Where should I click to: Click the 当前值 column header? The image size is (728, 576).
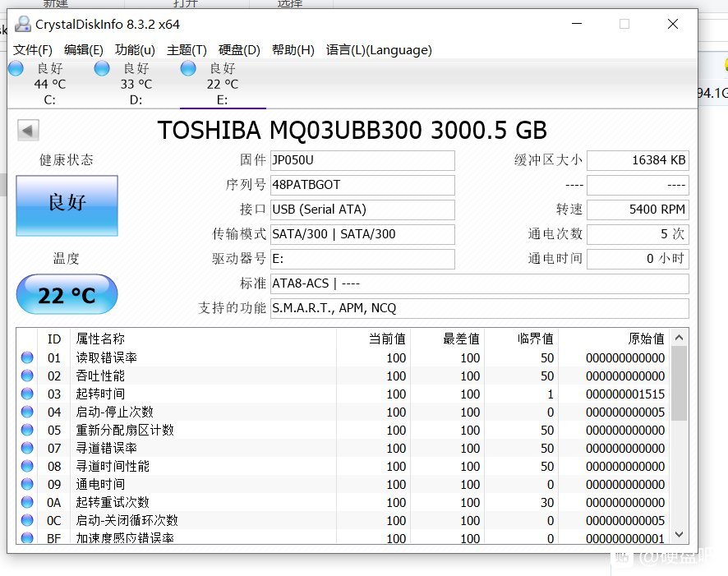(x=373, y=339)
